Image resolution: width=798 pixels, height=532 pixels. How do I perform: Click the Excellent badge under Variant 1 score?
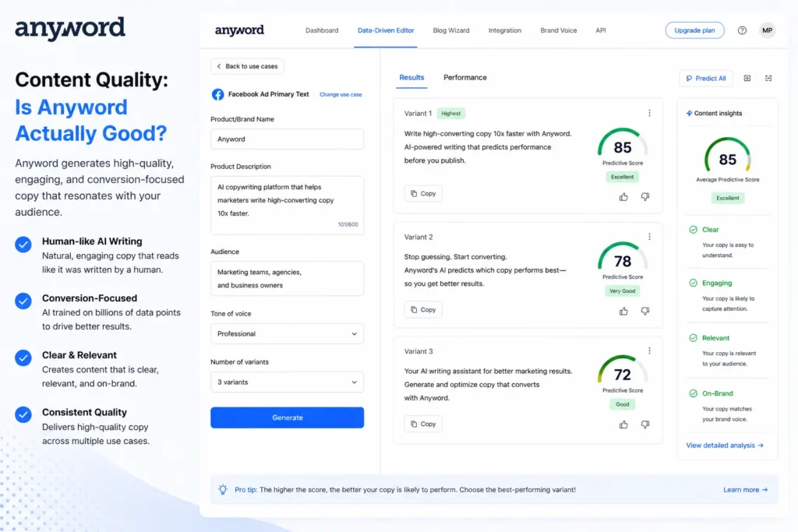click(623, 177)
